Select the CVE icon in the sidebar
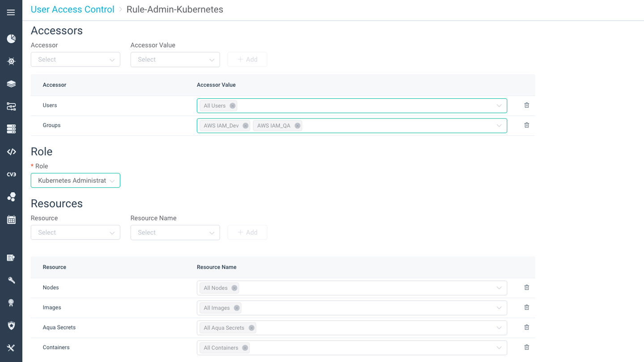Viewport: 644px width, 362px height. point(11,174)
